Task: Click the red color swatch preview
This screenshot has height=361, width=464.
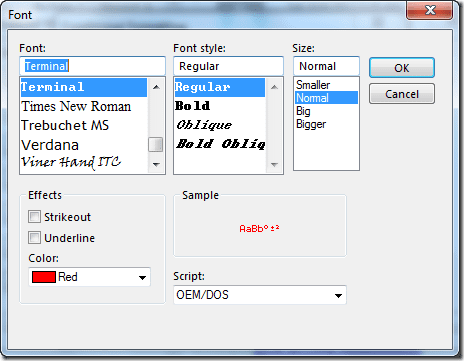Action: coord(44,277)
